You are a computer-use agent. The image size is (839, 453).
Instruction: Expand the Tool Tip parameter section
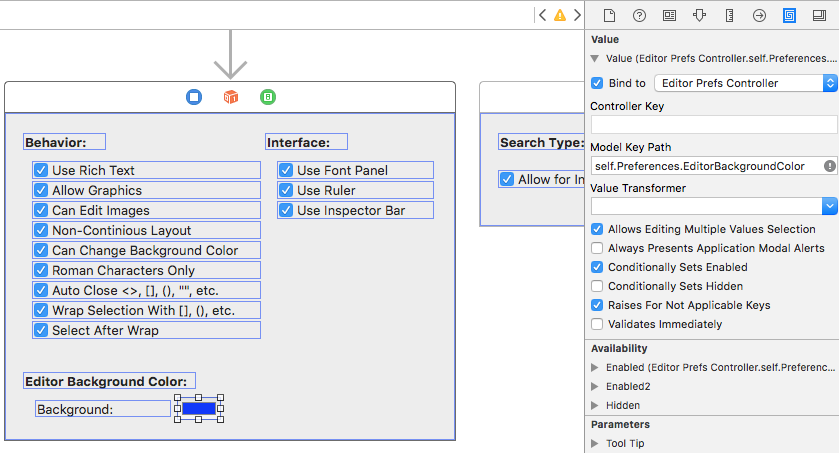[594, 443]
